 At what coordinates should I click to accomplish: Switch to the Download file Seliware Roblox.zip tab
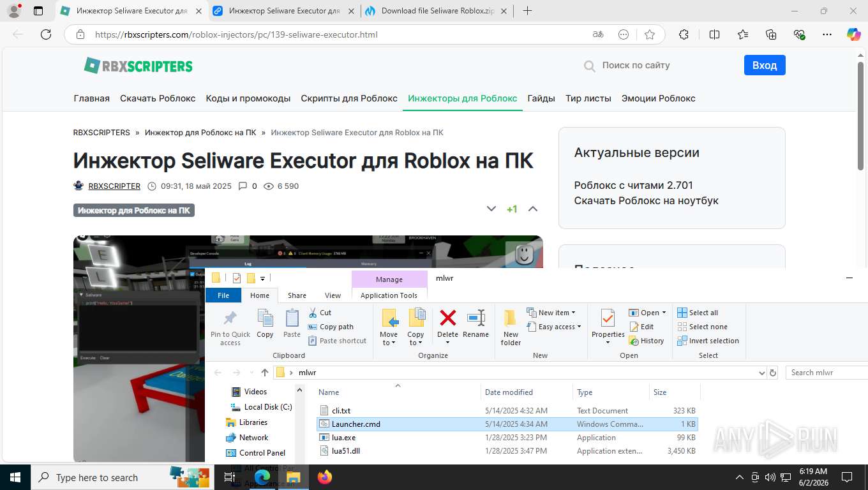point(438,11)
